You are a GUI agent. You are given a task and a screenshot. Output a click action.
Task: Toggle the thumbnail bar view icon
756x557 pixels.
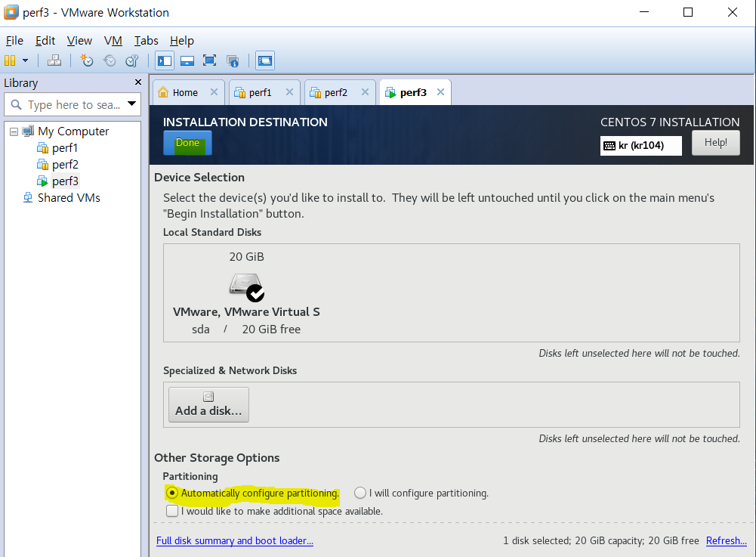pyautogui.click(x=187, y=60)
